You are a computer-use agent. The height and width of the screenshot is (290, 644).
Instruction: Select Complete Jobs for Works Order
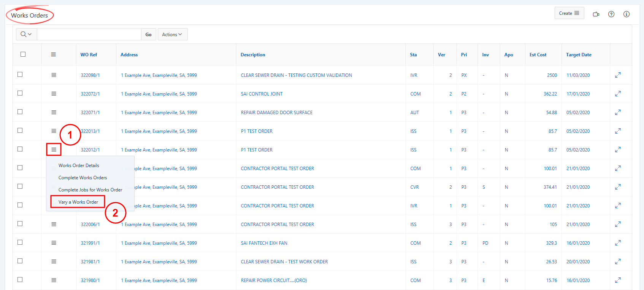click(90, 190)
